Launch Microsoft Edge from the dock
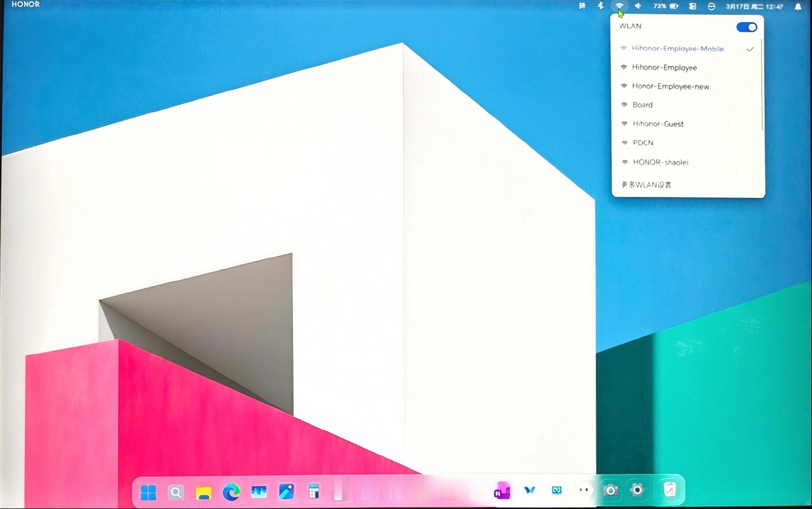Image resolution: width=812 pixels, height=509 pixels. [x=231, y=492]
